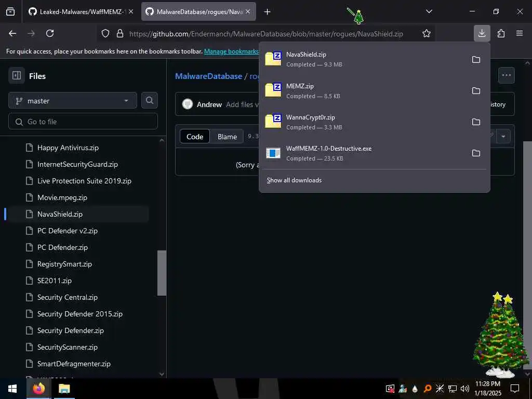
Task: Close the Leaked-Malwares/WaffMEMZ tab
Action: pos(131,12)
